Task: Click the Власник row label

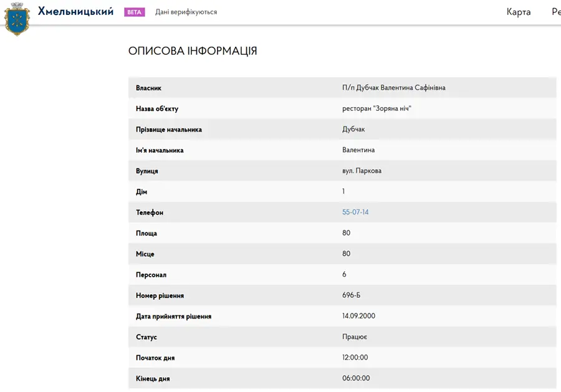Action: click(148, 88)
